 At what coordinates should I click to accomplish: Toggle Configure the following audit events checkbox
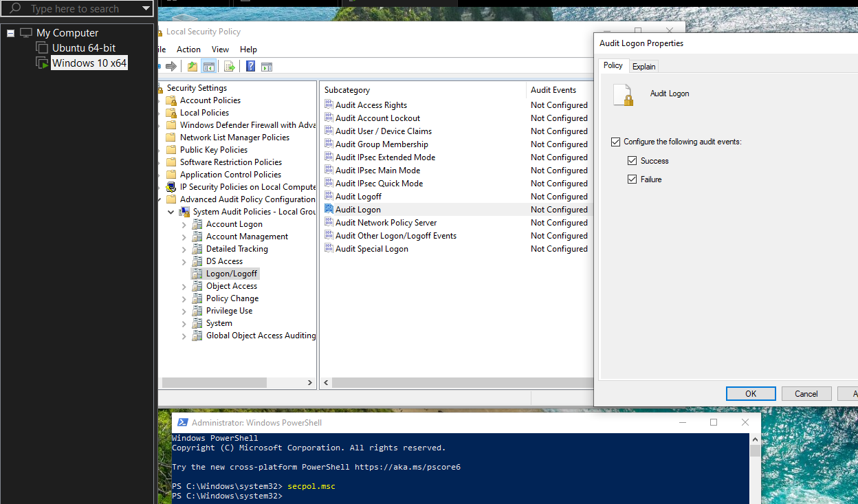pyautogui.click(x=615, y=142)
